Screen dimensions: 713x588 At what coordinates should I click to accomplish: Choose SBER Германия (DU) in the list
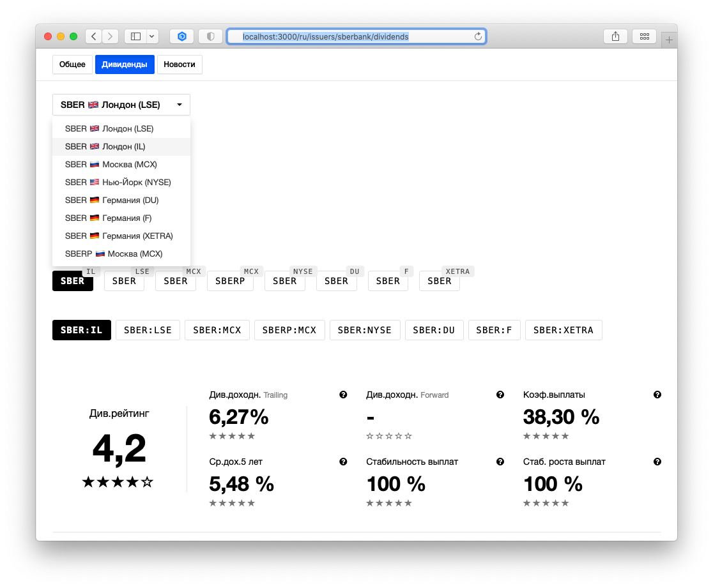coord(121,200)
